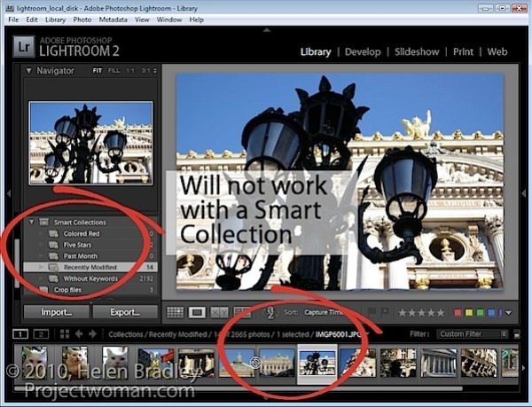Open Survey view icon
Image resolution: width=532 pixels, height=407 pixels.
point(242,312)
